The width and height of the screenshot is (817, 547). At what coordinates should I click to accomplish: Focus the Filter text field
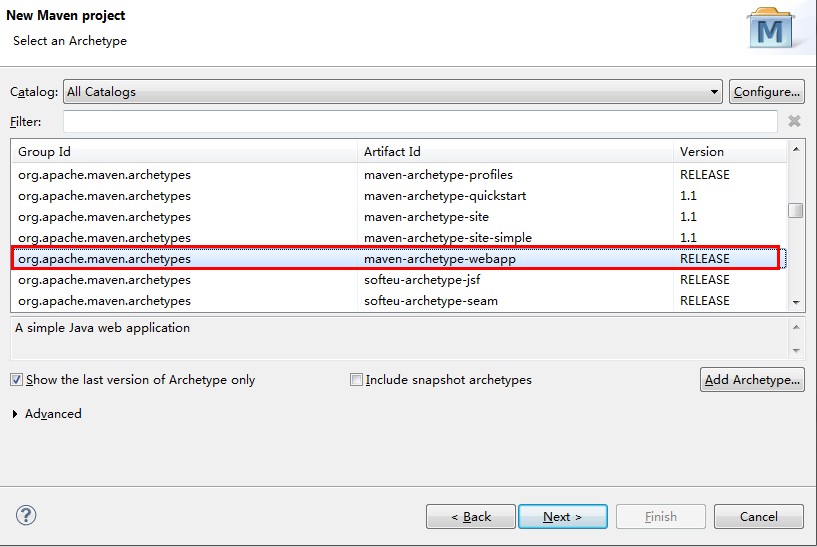pyautogui.click(x=420, y=122)
